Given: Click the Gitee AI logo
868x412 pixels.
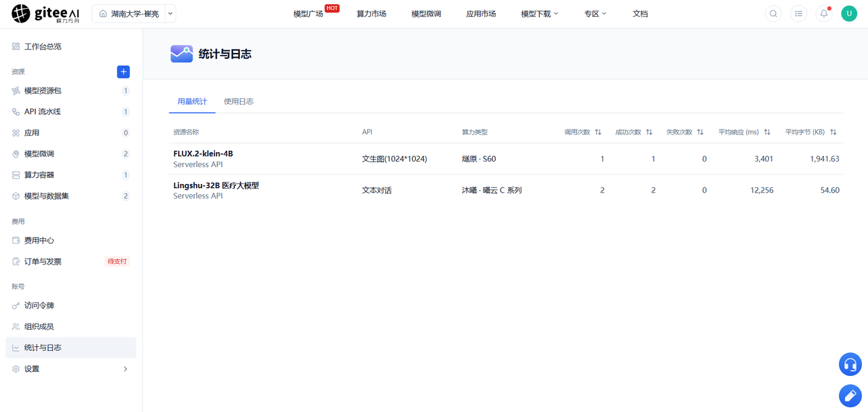Looking at the screenshot, I should point(46,14).
